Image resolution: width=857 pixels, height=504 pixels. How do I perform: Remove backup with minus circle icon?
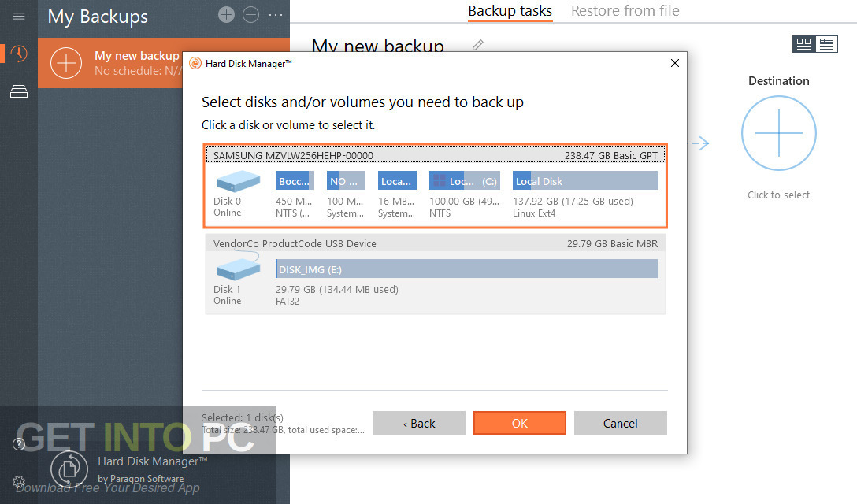point(250,15)
